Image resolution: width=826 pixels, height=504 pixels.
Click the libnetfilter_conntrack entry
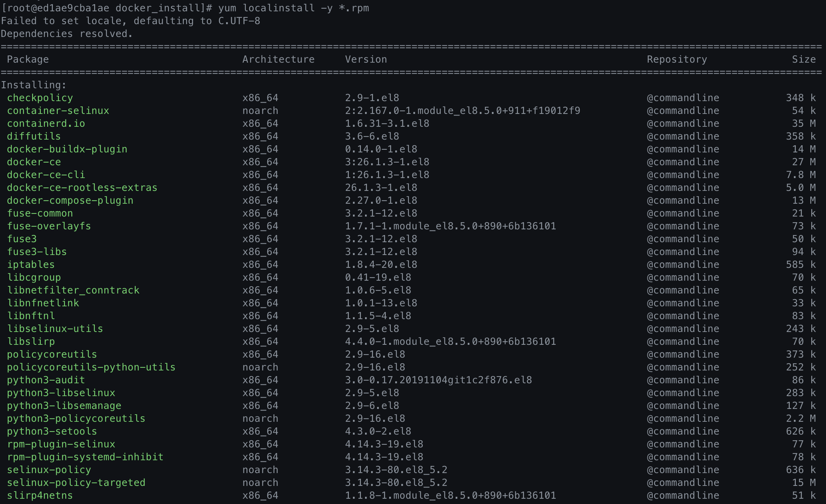coord(73,290)
